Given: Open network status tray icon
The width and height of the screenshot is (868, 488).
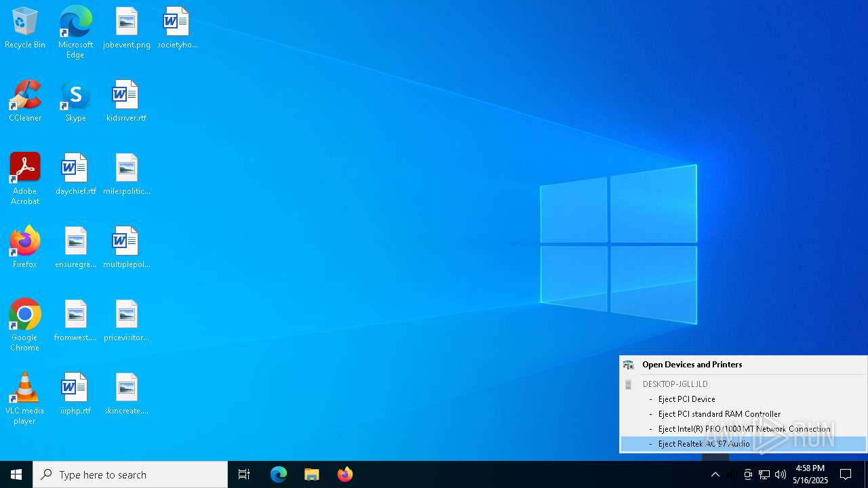Looking at the screenshot, I should tap(764, 474).
